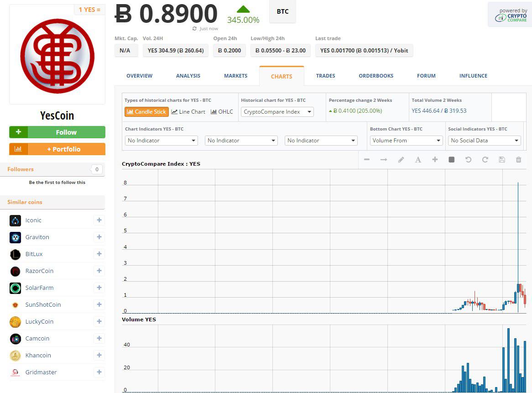Click the Vol. 24H value YES 304.59

coord(176,51)
